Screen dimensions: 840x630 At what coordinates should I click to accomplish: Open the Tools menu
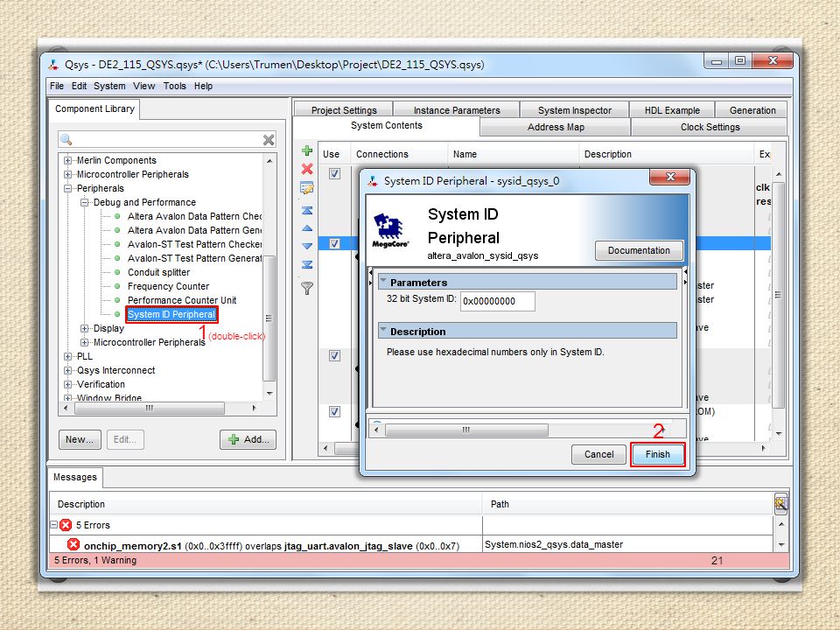tap(175, 86)
